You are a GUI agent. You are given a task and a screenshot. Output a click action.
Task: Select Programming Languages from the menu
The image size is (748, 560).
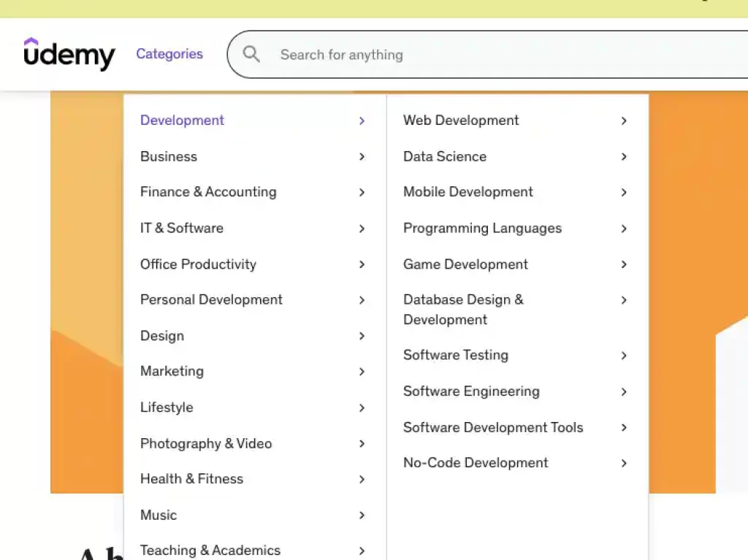tap(482, 229)
